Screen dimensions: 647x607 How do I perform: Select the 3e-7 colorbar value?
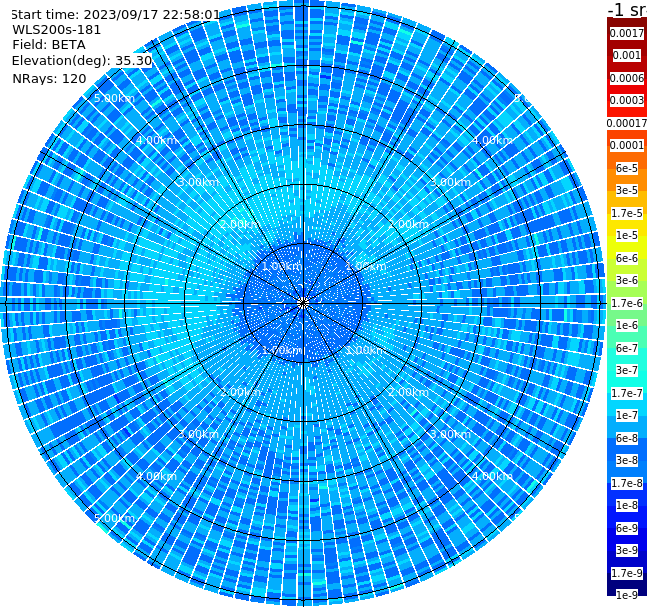click(x=627, y=370)
